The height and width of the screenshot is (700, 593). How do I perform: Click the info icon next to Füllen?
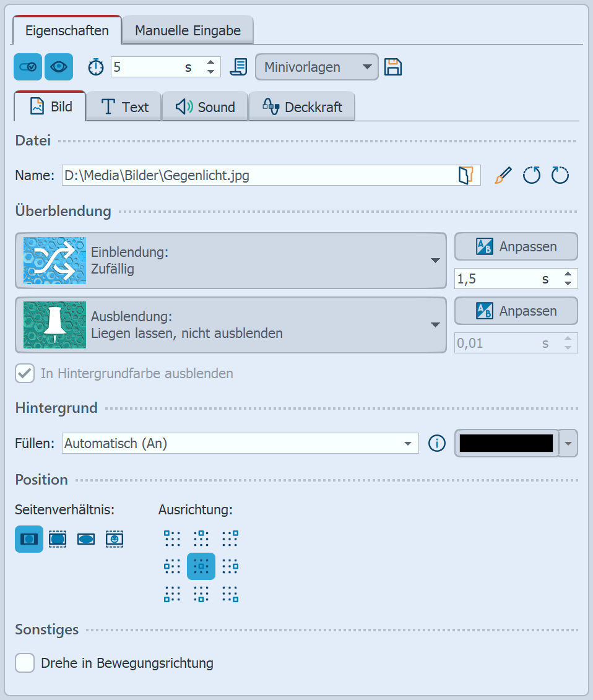[437, 443]
